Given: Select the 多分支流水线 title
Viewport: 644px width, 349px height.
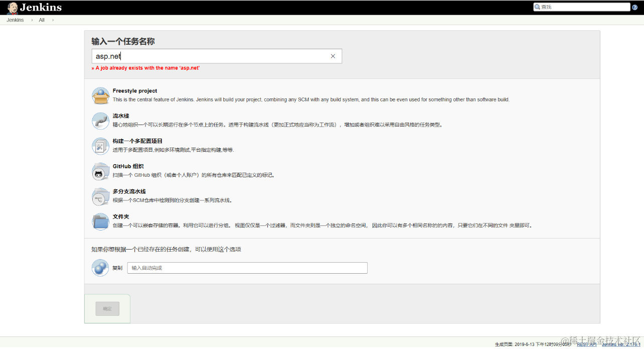Looking at the screenshot, I should point(129,191).
